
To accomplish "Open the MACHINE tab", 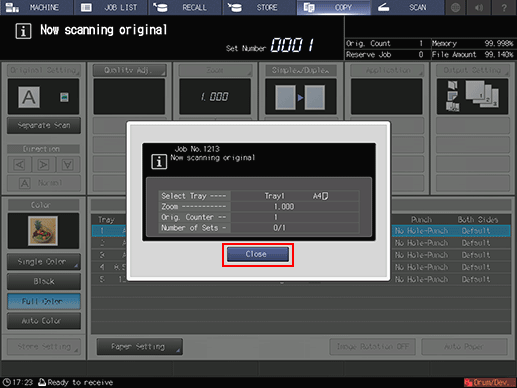I will point(37,7).
